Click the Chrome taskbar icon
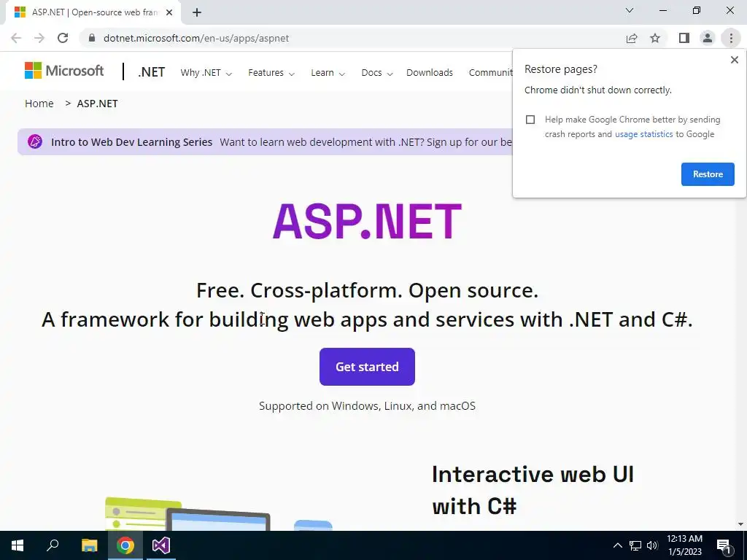The width and height of the screenshot is (747, 560). click(x=125, y=545)
